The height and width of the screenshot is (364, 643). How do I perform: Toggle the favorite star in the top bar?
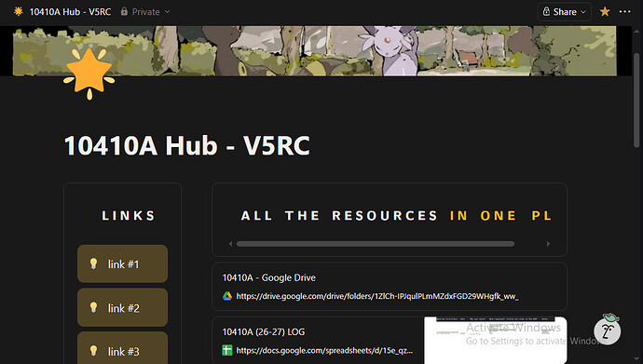click(605, 12)
